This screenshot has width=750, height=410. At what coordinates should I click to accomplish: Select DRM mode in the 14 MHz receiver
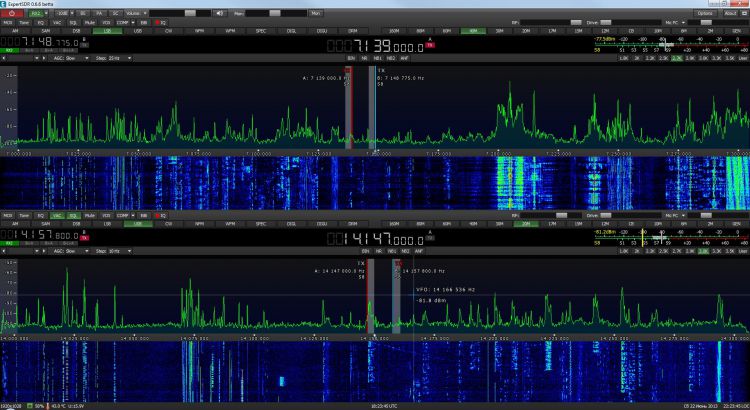point(353,224)
